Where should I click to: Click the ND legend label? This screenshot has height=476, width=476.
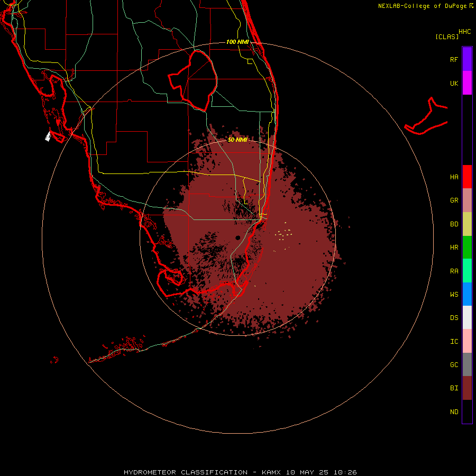click(454, 412)
